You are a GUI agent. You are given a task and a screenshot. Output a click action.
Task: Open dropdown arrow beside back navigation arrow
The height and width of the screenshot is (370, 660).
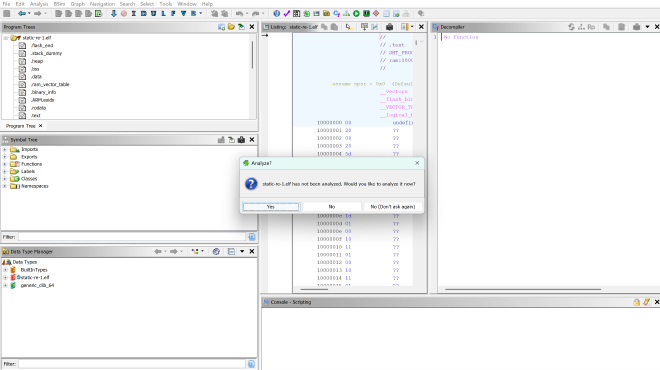coord(29,13)
